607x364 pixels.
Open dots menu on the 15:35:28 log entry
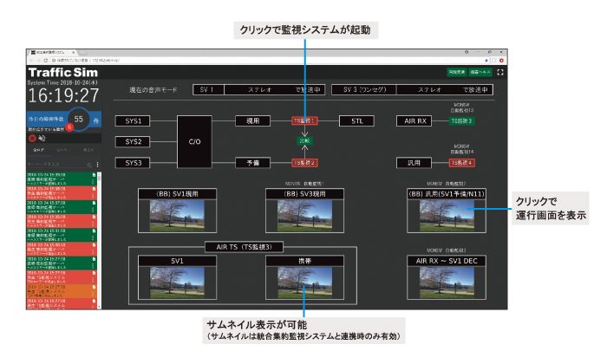click(94, 224)
